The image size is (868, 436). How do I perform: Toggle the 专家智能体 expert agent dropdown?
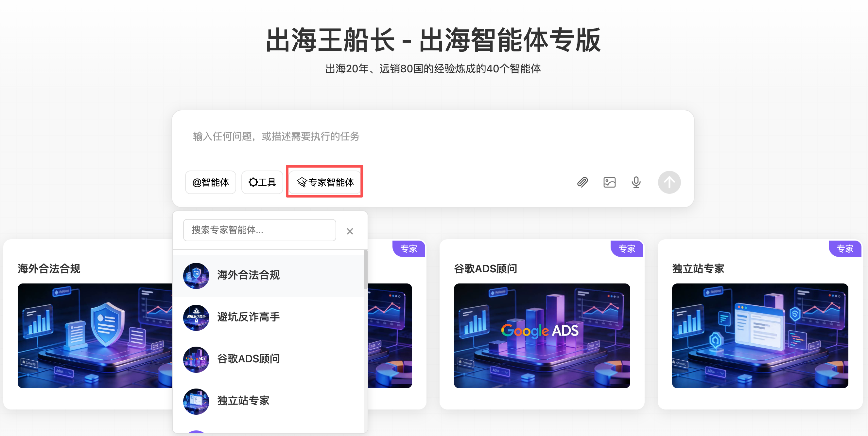(325, 182)
